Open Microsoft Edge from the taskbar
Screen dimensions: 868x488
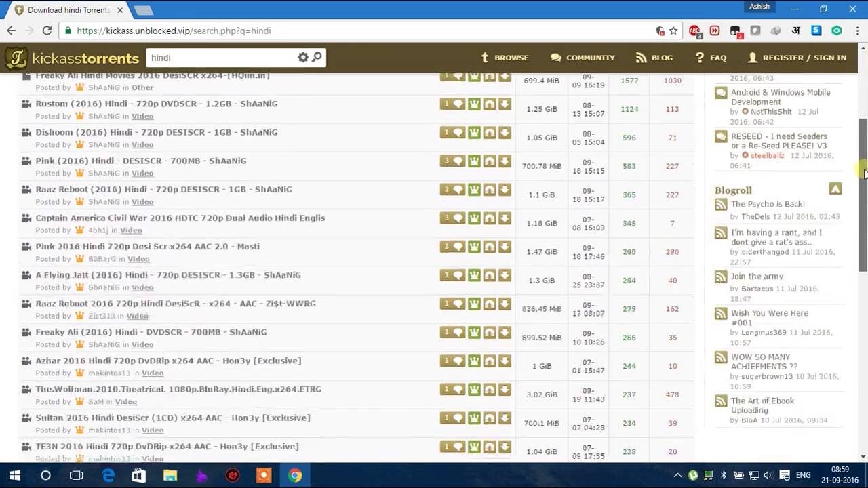coord(108,475)
